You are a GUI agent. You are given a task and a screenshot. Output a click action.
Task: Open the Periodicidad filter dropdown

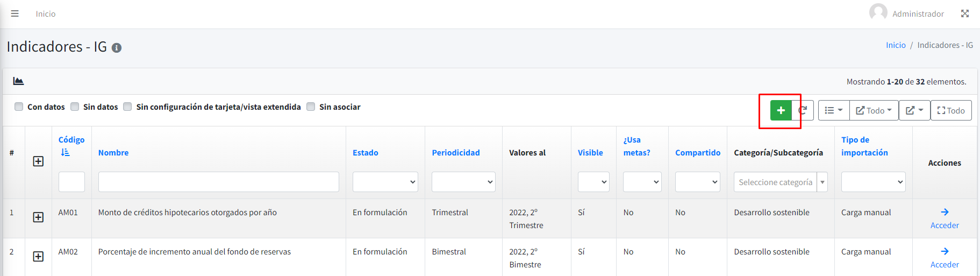[463, 182]
